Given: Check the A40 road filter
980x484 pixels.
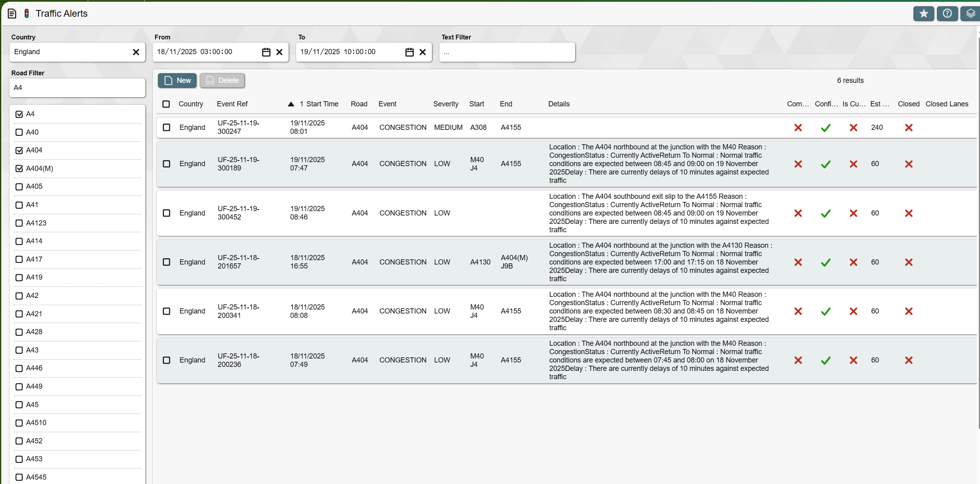Looking at the screenshot, I should click(x=19, y=132).
